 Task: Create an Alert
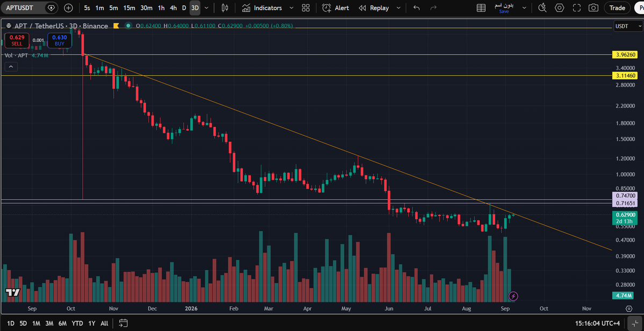tap(336, 8)
